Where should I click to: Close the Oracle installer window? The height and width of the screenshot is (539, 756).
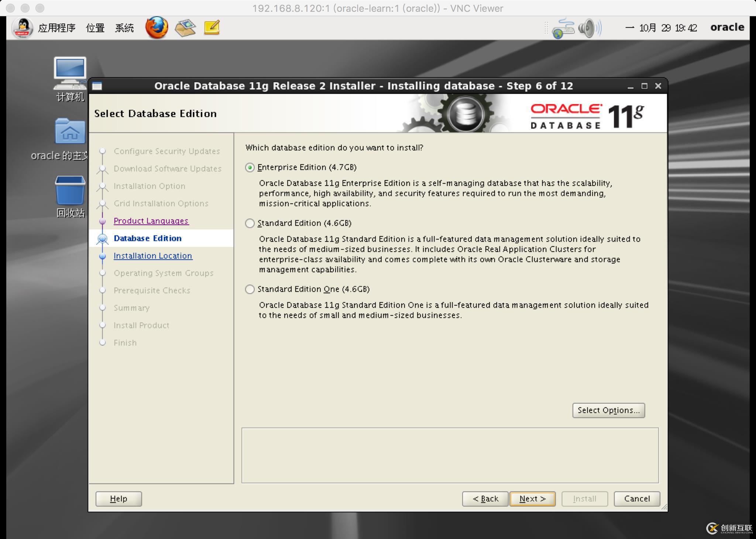pos(658,86)
